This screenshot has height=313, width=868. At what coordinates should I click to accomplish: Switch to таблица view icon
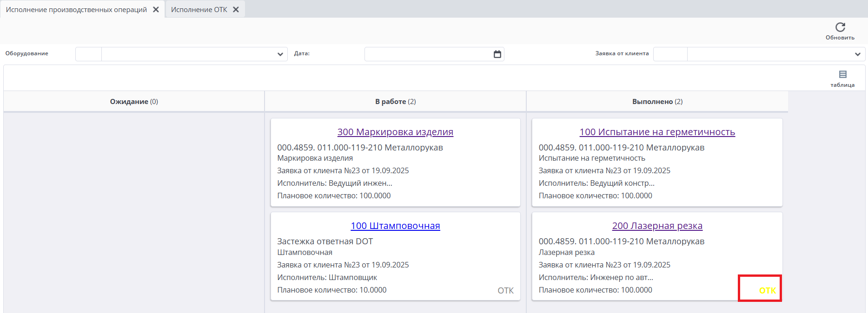coord(842,75)
